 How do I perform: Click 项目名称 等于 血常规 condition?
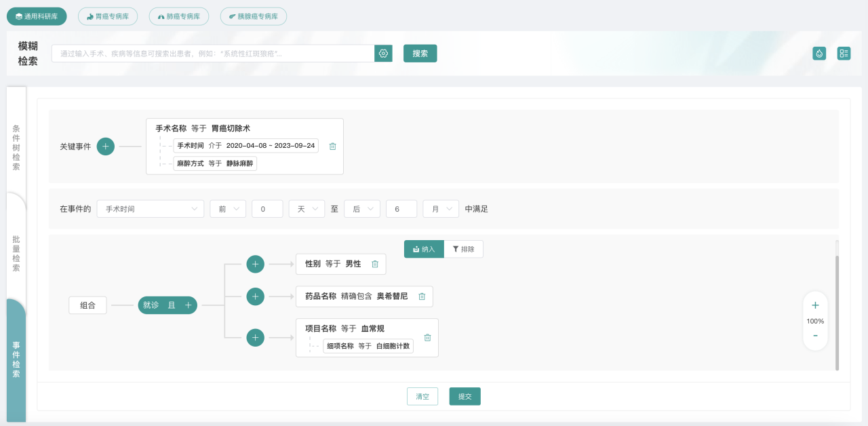click(345, 328)
